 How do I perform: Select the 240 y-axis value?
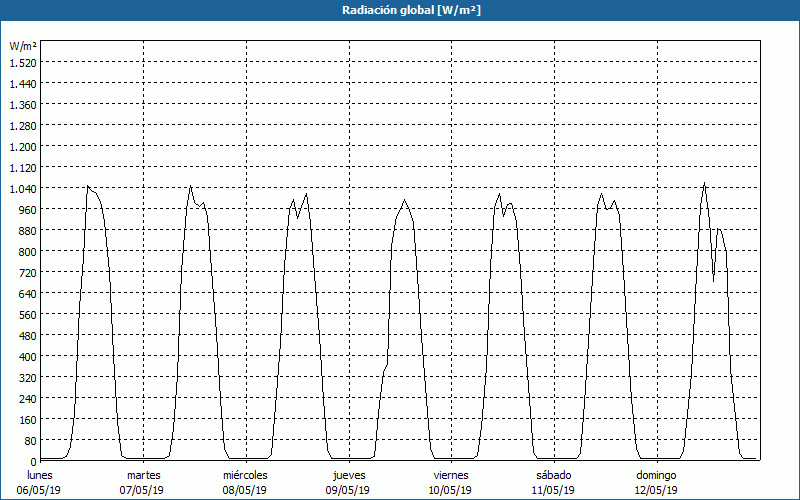(x=27, y=399)
